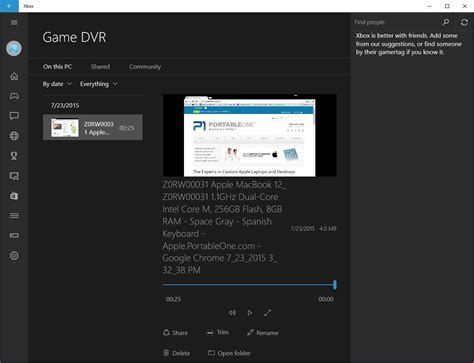
Task: Click the clip title text Z0RW00031 Apple MacBook
Action: pos(224,227)
